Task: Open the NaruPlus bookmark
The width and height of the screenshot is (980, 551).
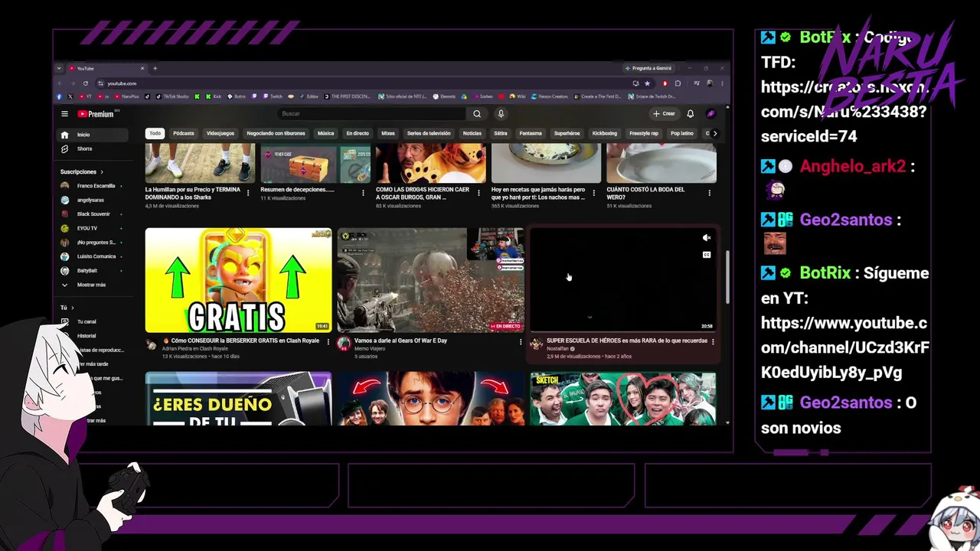Action: [127, 96]
